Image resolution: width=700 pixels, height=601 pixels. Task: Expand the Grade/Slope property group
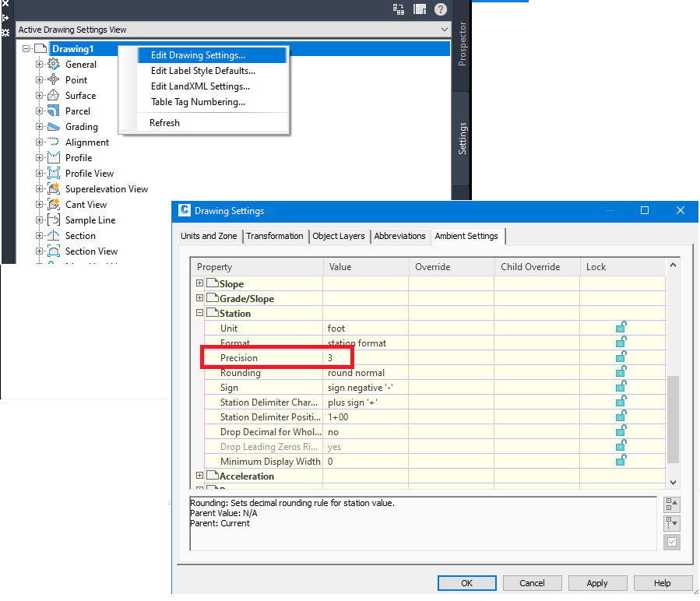click(x=199, y=298)
